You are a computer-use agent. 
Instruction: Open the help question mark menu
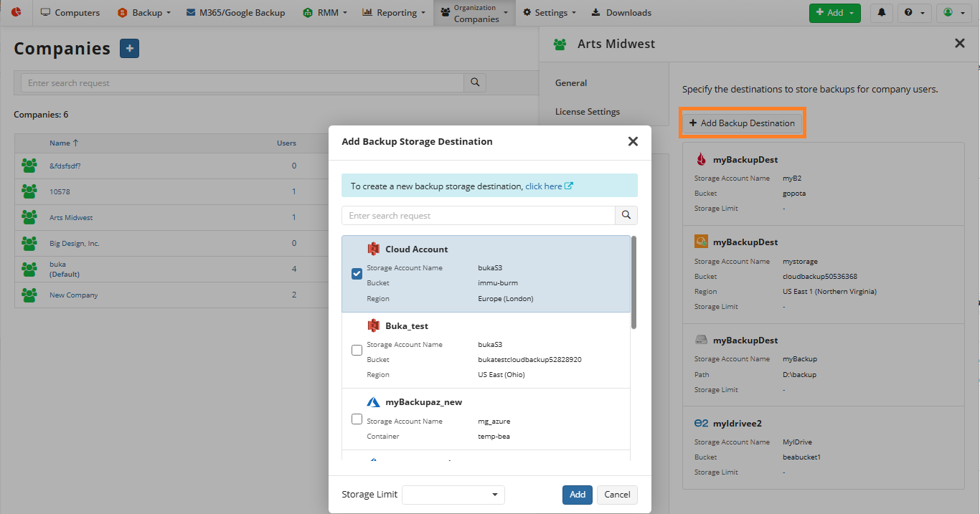point(913,13)
